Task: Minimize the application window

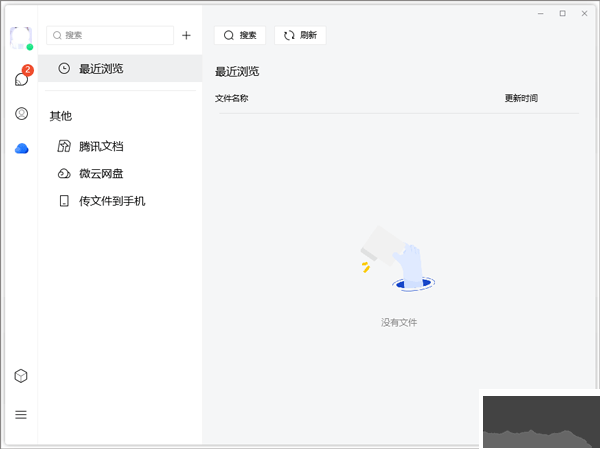Action: tap(540, 13)
